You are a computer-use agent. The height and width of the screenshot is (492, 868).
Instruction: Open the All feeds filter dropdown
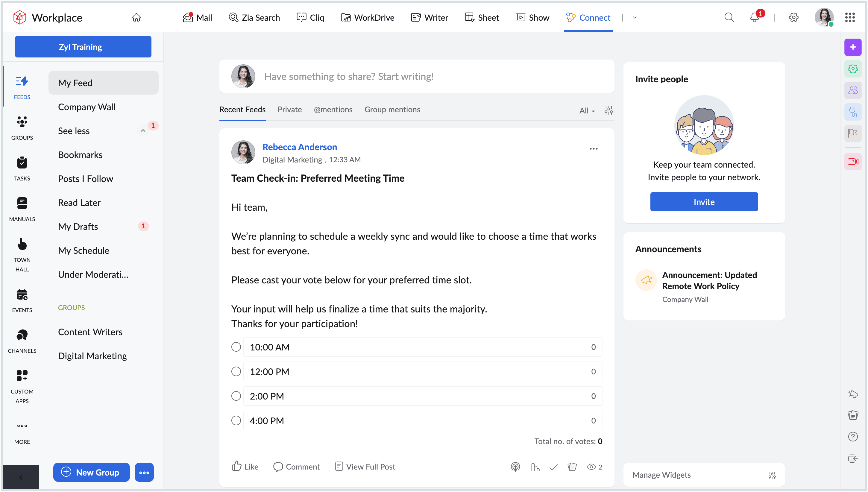tap(587, 110)
